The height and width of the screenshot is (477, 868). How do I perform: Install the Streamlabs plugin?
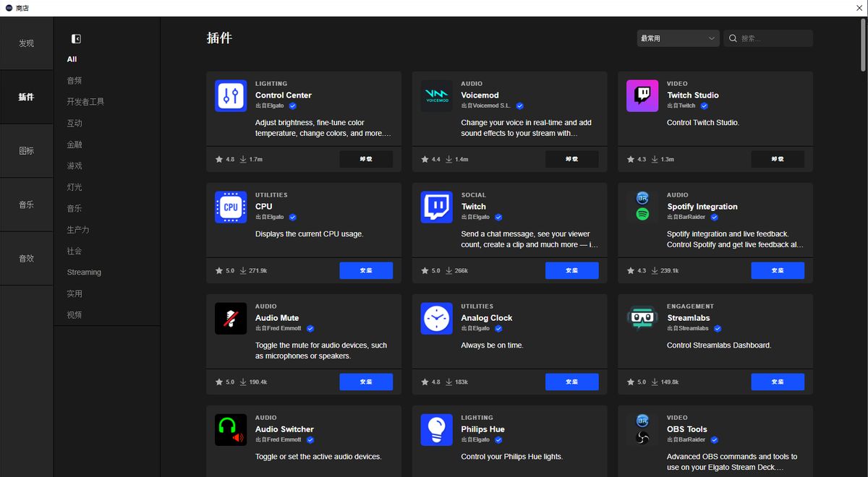(778, 382)
